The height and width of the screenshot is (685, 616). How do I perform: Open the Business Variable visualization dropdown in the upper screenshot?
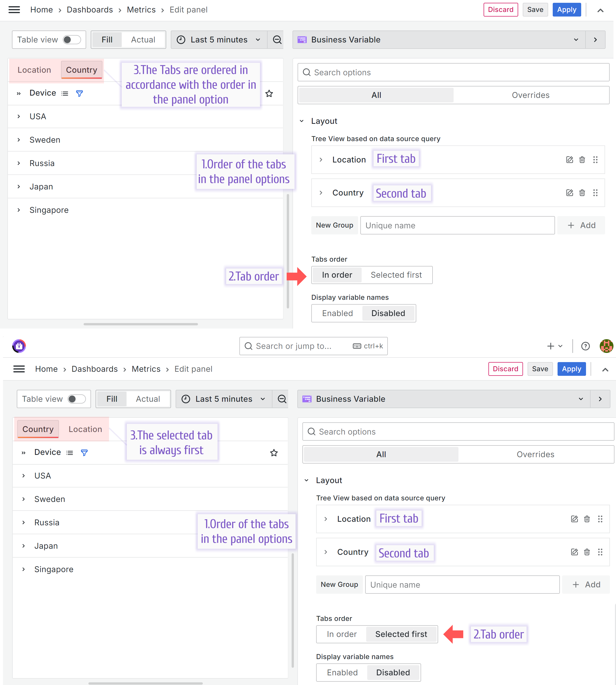click(x=439, y=40)
